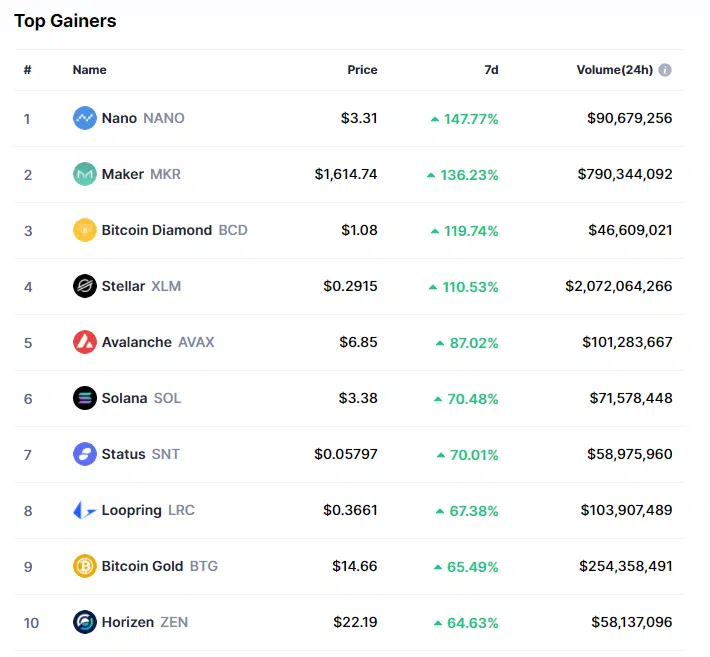
Task: Click the Status SNT logo icon
Action: coord(85,454)
